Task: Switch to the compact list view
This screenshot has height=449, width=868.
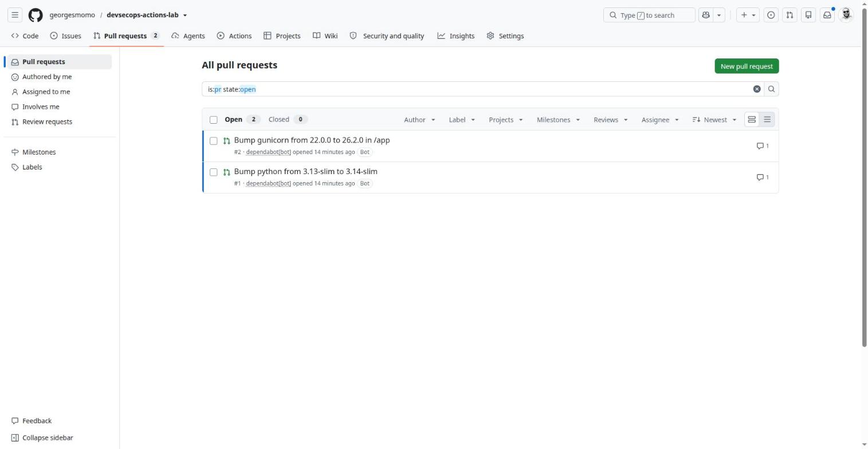Action: coord(767,119)
